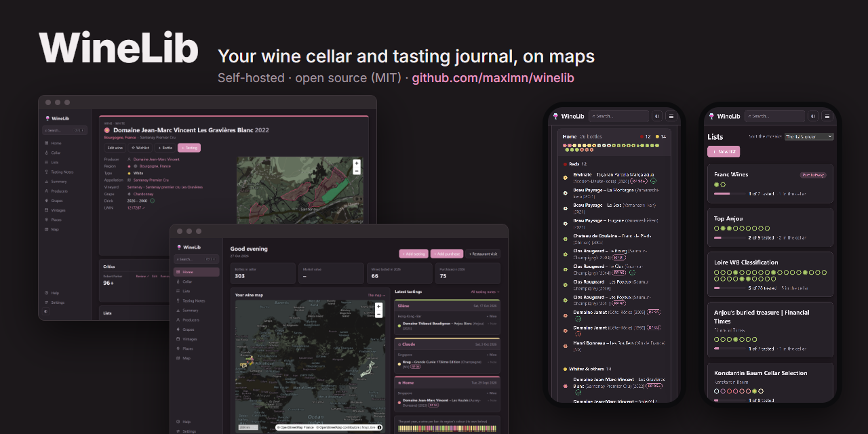The image size is (868, 434).
Task: Zoom in on the Santenay vineyard map
Action: tap(357, 163)
